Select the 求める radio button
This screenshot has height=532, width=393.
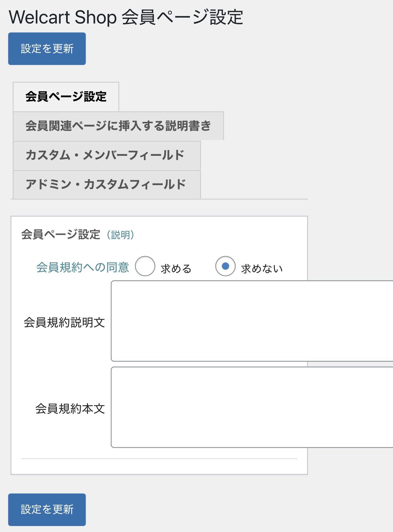[145, 266]
